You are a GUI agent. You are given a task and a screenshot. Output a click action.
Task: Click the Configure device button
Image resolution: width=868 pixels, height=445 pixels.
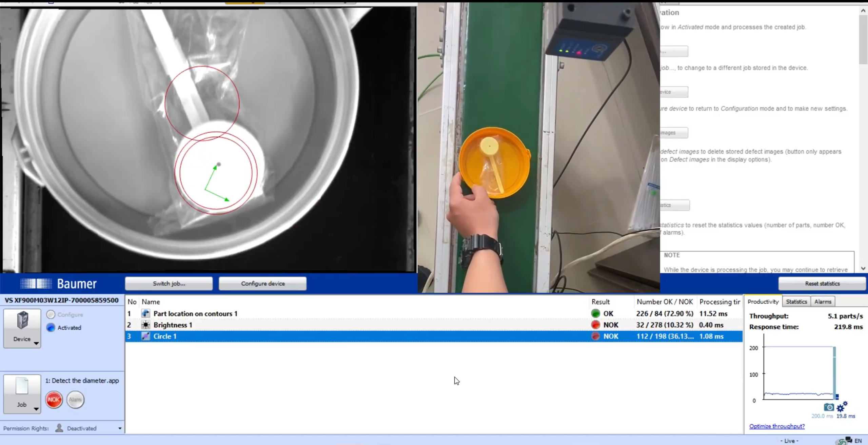click(x=263, y=284)
